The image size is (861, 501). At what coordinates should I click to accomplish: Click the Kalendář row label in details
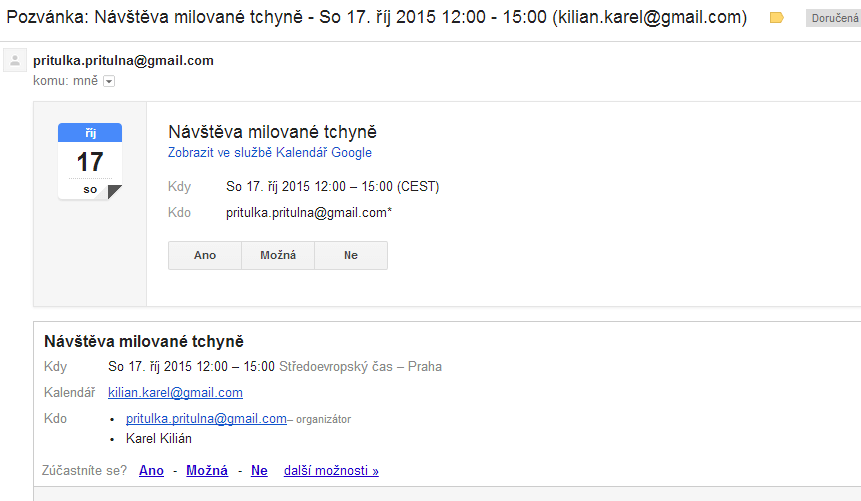[70, 393]
